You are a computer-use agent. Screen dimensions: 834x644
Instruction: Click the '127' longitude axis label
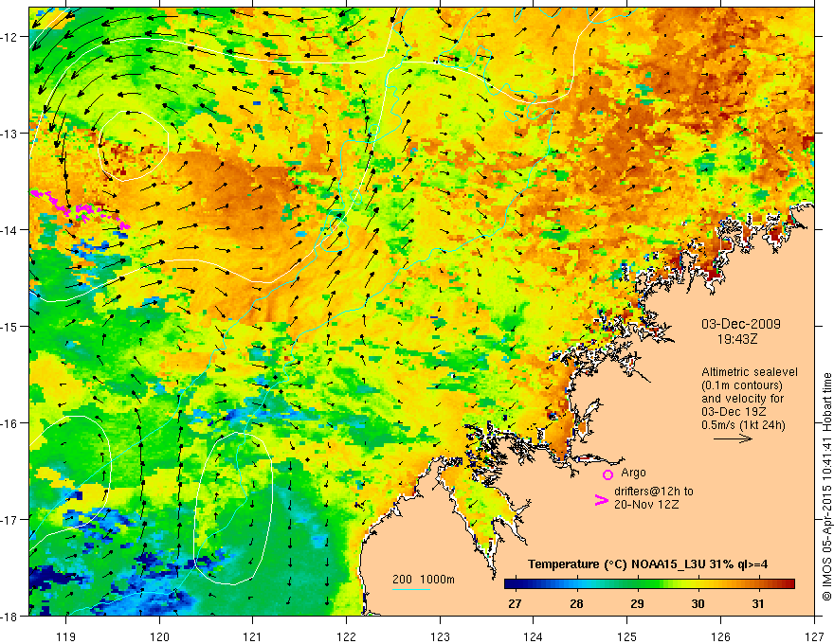814,636
